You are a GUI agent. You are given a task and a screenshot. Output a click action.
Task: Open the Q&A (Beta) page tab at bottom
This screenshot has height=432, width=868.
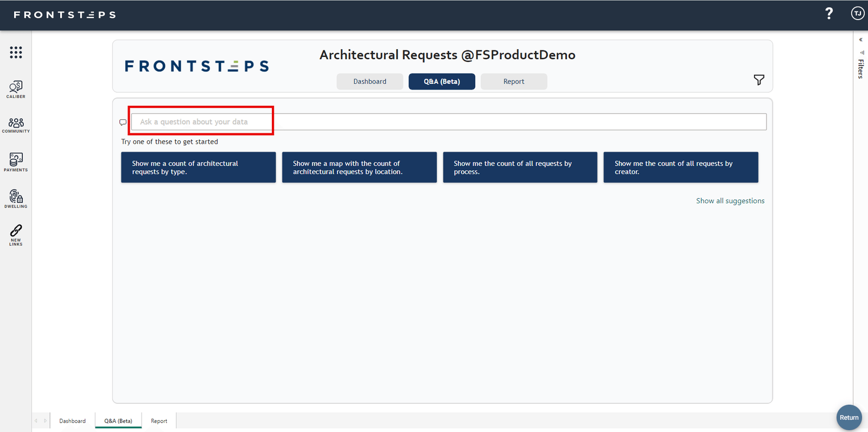pos(118,421)
